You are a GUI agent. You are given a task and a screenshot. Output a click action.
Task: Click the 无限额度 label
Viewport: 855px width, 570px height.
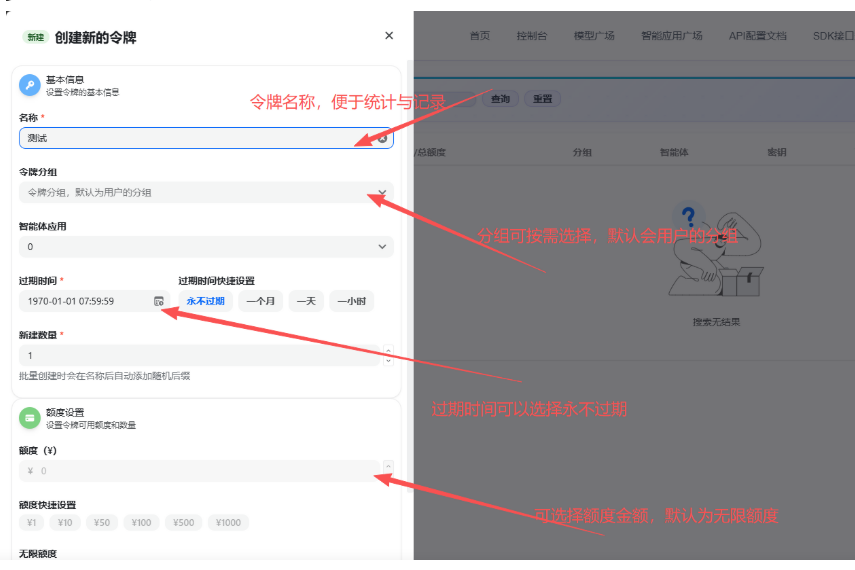click(x=38, y=554)
